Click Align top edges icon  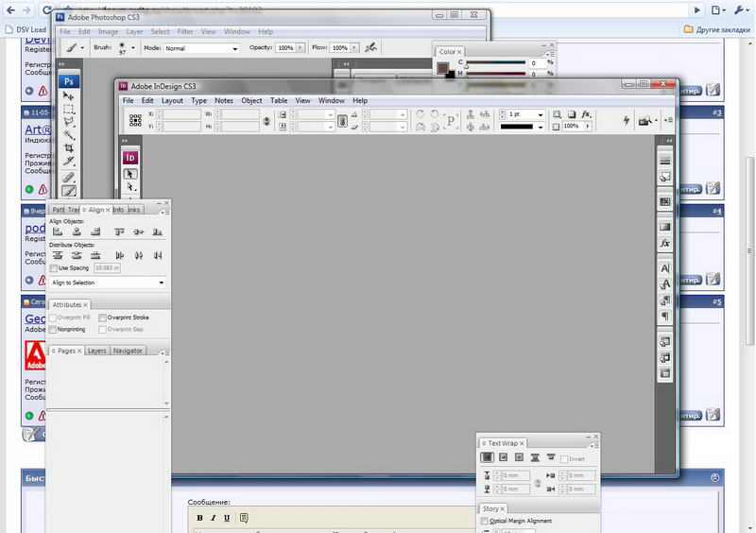point(120,232)
